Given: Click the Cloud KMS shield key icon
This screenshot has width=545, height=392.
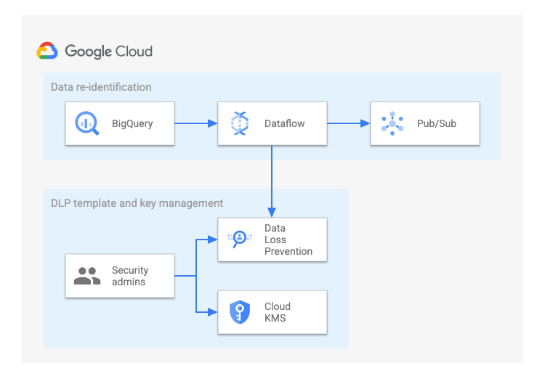Looking at the screenshot, I should (240, 312).
